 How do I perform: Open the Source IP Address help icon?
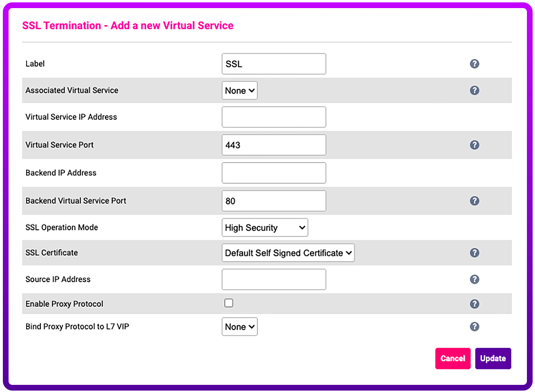click(x=474, y=279)
